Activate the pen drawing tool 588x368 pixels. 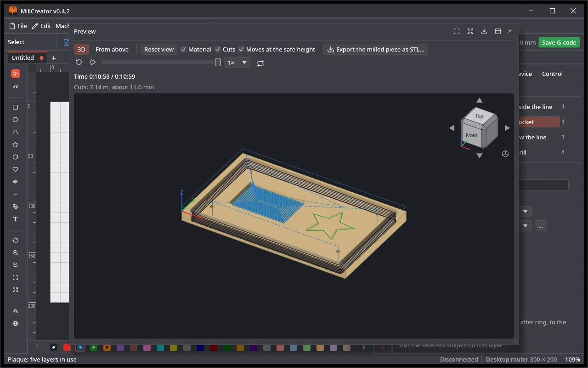pyautogui.click(x=16, y=207)
